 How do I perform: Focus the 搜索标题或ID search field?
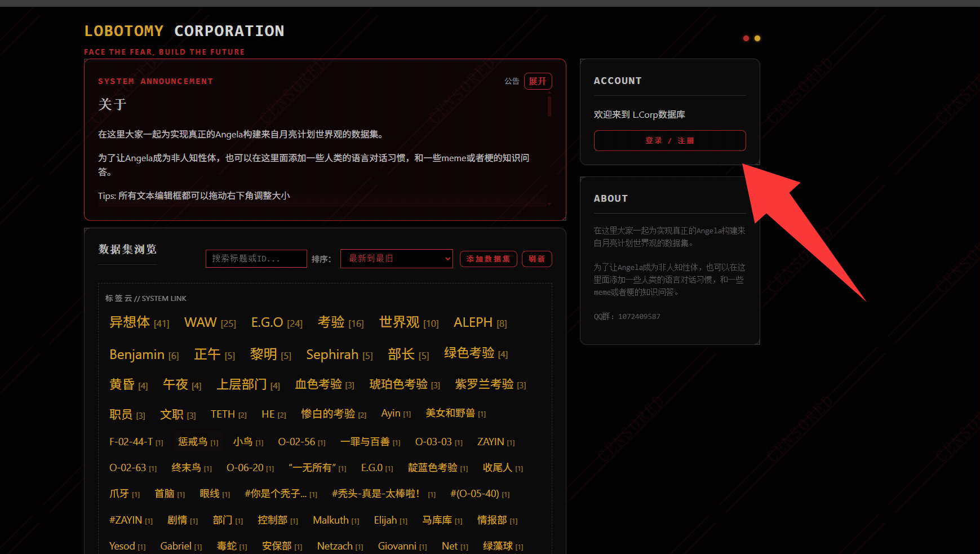[256, 259]
